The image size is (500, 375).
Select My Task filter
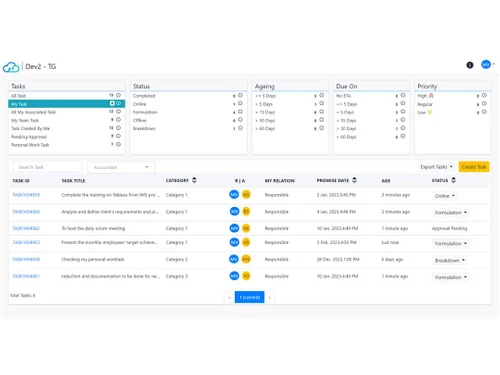coord(67,104)
